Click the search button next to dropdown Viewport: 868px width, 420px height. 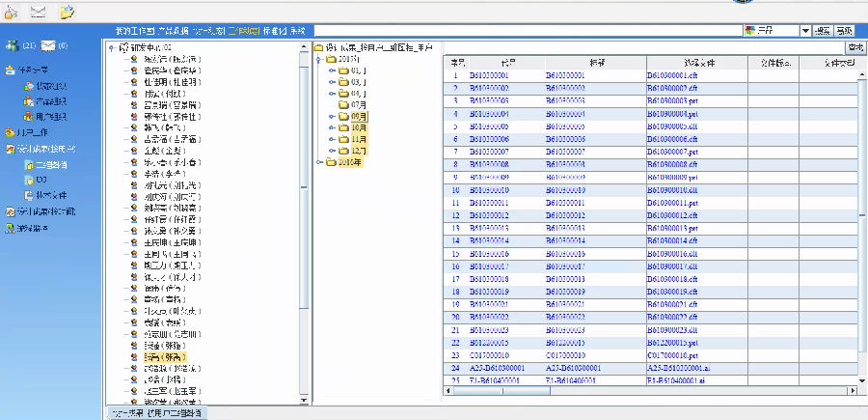(x=823, y=31)
